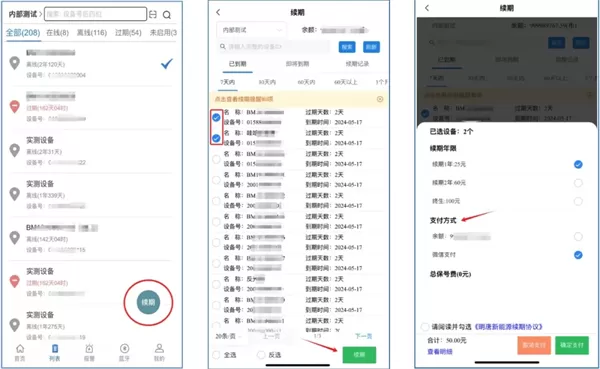This screenshot has height=369, width=600.
Task: Tap the green 续期 button on renewal list
Action: pyautogui.click(x=359, y=354)
